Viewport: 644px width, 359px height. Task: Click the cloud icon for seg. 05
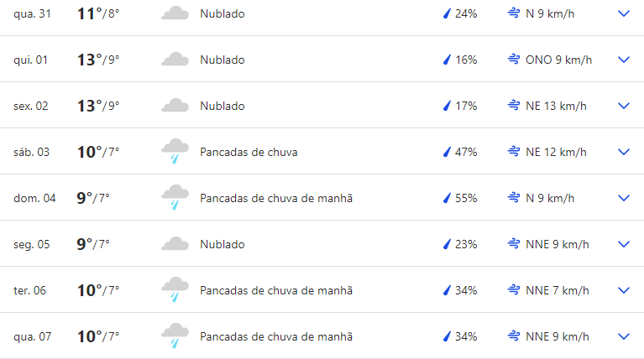[x=175, y=244]
